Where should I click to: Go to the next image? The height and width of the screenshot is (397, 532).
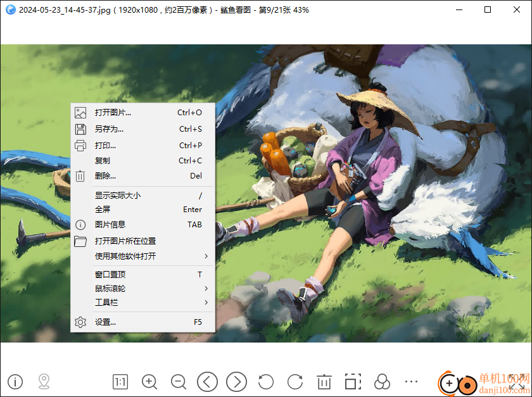point(236,382)
